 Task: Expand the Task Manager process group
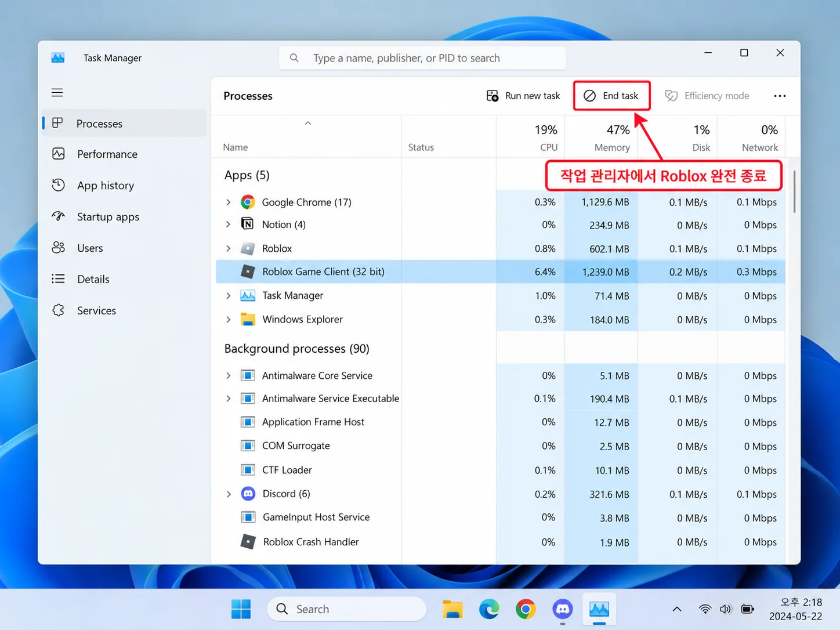pyautogui.click(x=229, y=295)
